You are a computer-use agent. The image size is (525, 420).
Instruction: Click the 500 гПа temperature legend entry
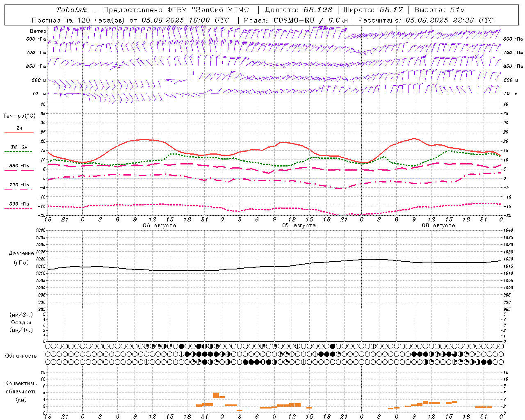click(19, 204)
